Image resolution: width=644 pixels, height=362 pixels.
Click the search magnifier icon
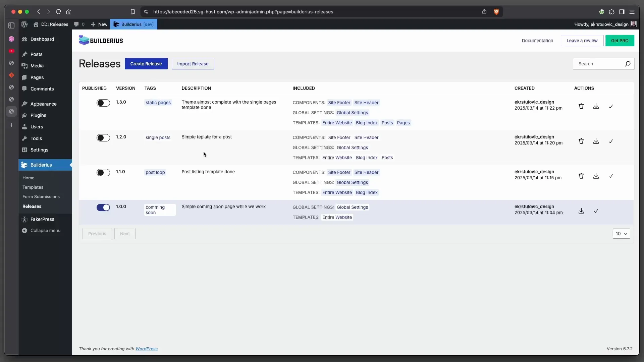coord(628,64)
